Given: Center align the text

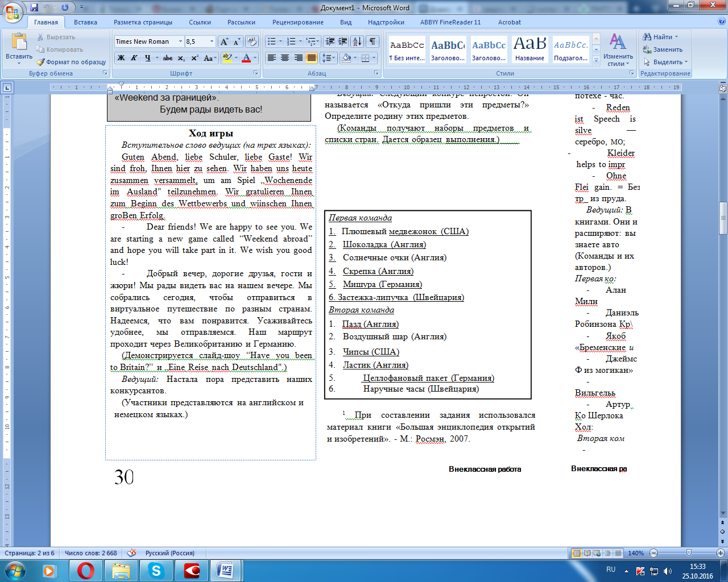Looking at the screenshot, I should click(x=285, y=58).
